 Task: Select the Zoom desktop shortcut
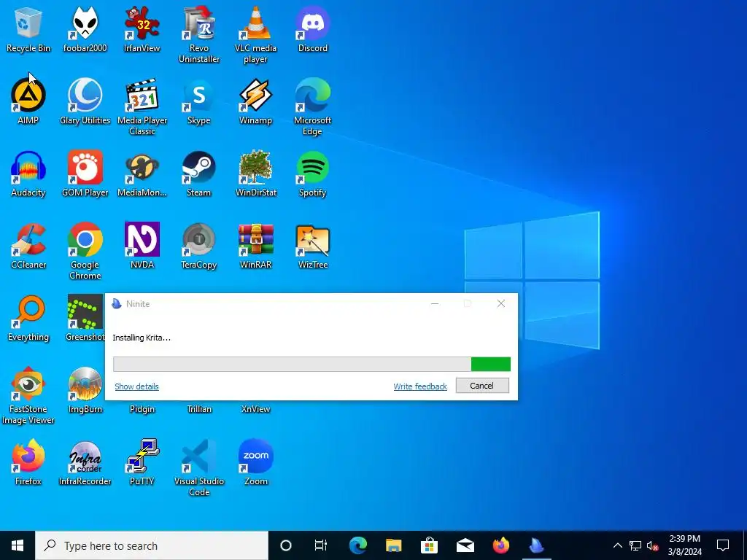tap(256, 462)
